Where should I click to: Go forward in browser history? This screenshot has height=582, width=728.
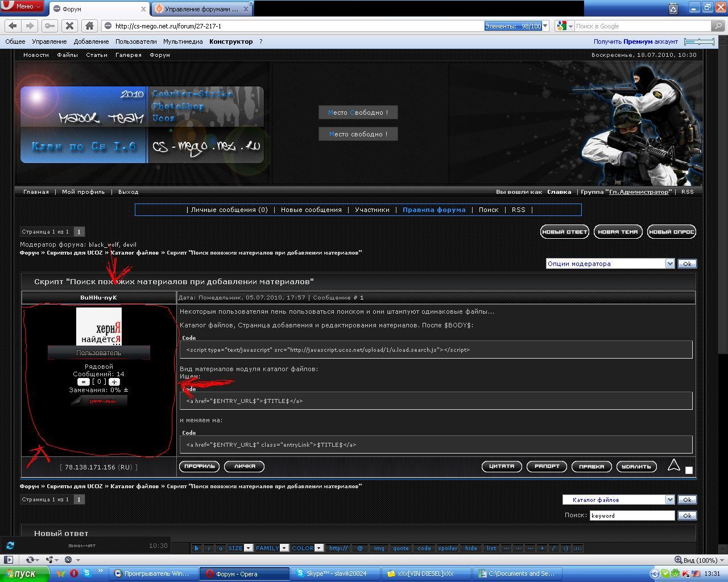tap(30, 26)
